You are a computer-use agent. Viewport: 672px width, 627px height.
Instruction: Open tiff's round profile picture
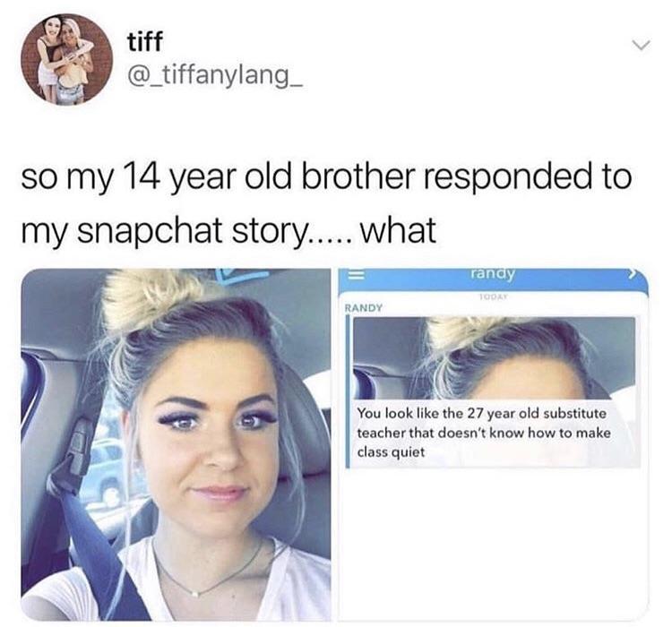pyautogui.click(x=67, y=59)
